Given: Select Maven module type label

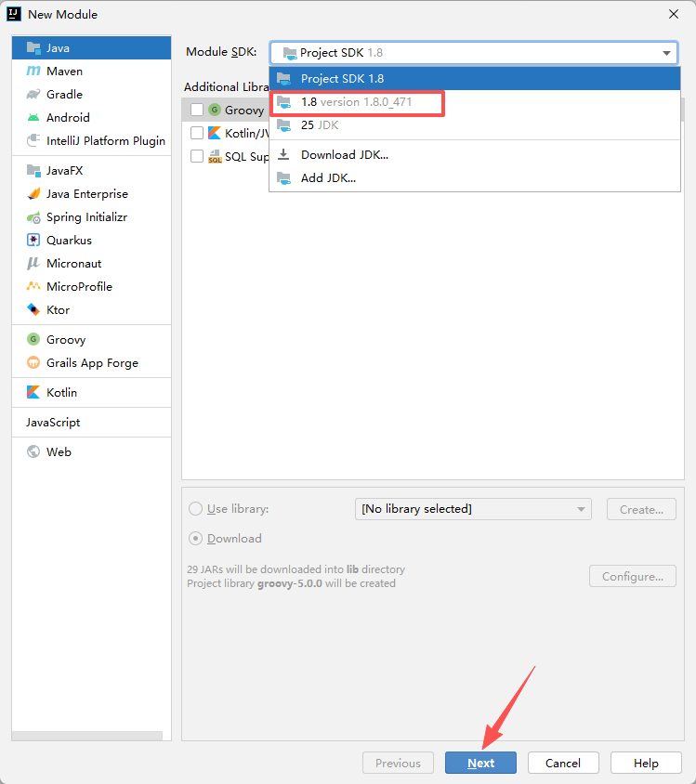Looking at the screenshot, I should point(64,71).
